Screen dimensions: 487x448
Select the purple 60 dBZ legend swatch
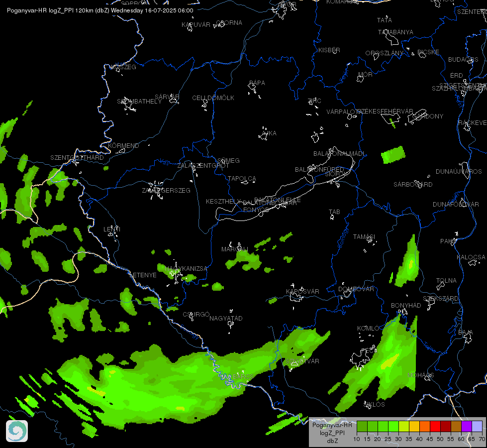(467, 426)
